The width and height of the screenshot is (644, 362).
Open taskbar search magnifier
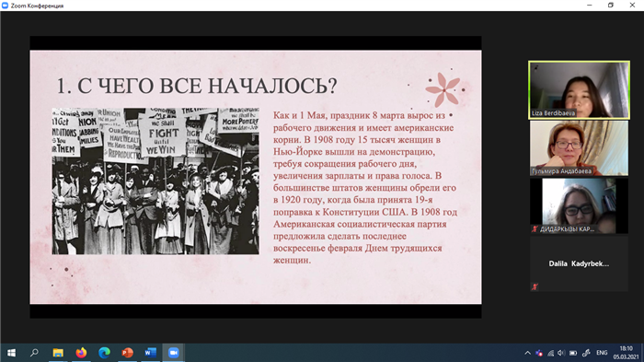coord(35,353)
